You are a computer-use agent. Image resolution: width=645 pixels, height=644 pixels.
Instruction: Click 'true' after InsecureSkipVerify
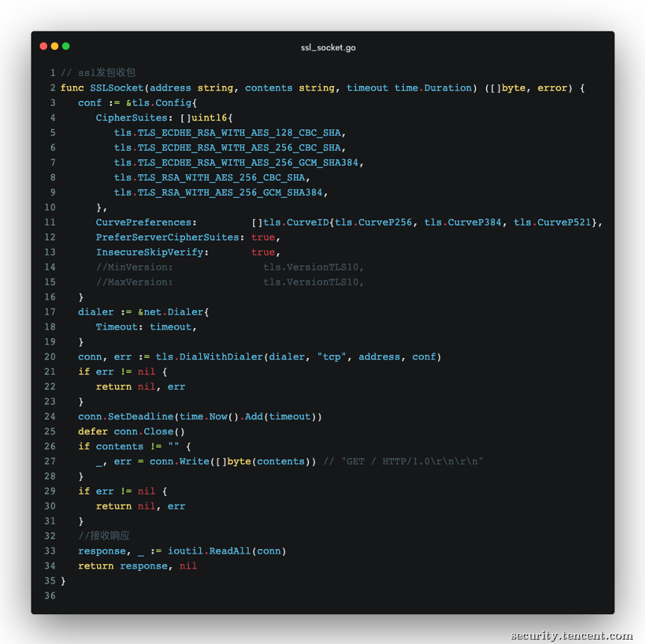coord(264,252)
